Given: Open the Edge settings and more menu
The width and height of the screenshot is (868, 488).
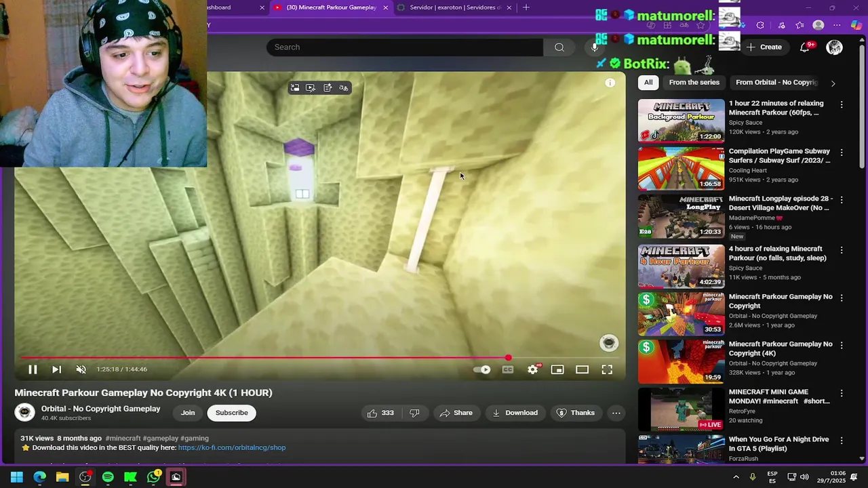Looking at the screenshot, I should 837,25.
